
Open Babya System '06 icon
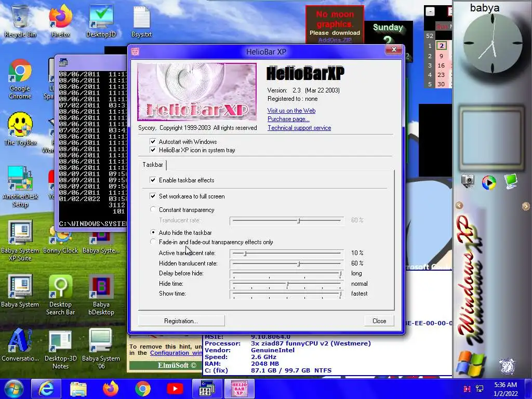(101, 349)
